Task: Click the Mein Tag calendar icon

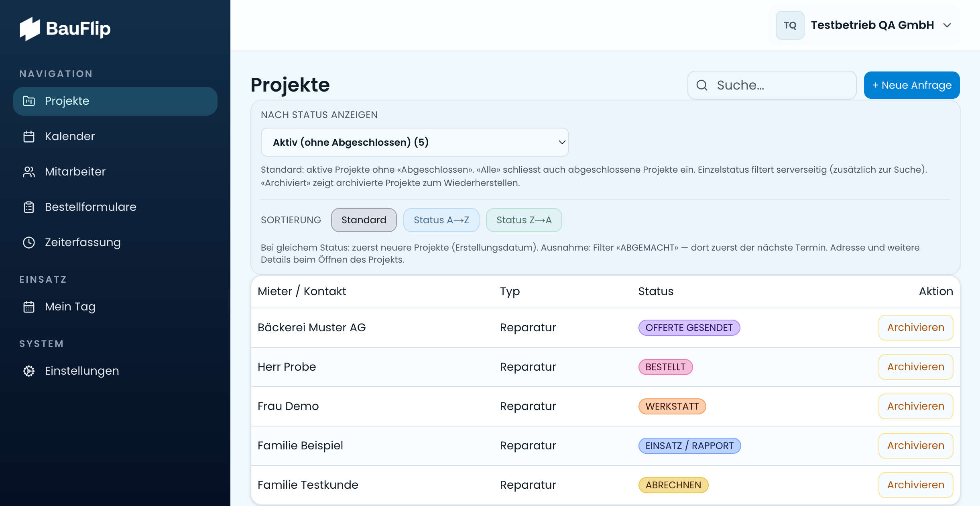Action: coord(29,307)
